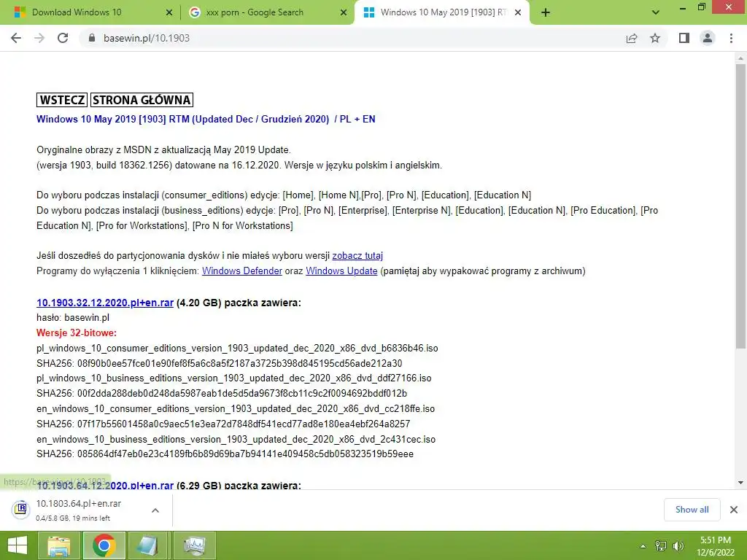Screen dimensions: 747x560
Task: Click SHA256 hash starting with 00f2dda288
Action: click(x=242, y=393)
